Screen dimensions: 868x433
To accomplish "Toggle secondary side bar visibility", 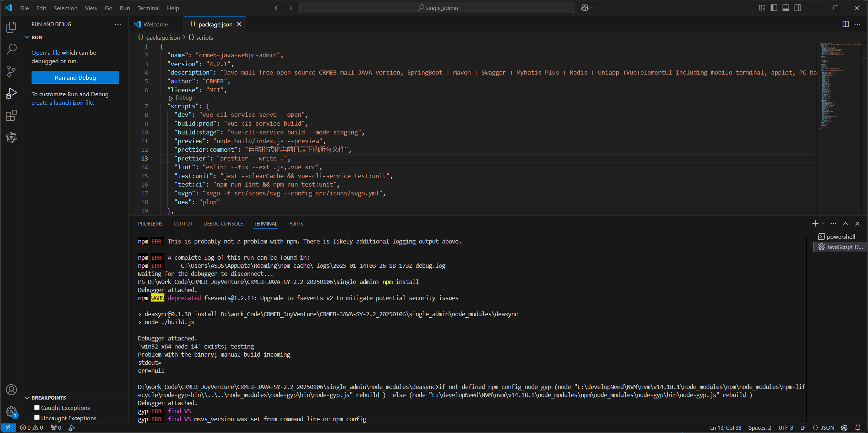I will (798, 8).
